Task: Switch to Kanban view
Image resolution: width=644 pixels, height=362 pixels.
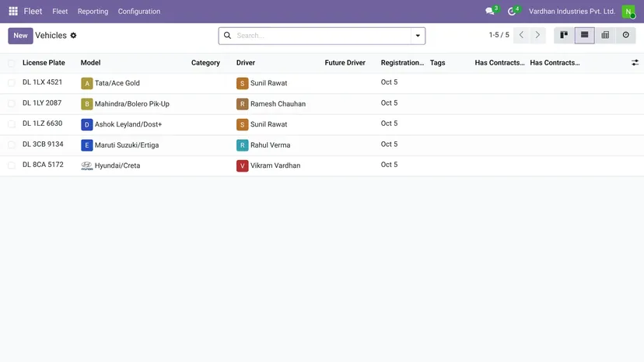Action: pos(564,35)
